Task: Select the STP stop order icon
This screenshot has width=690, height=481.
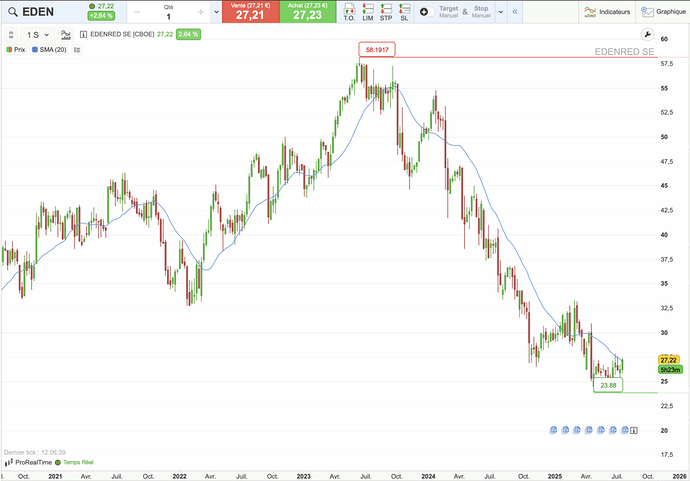Action: pyautogui.click(x=386, y=12)
